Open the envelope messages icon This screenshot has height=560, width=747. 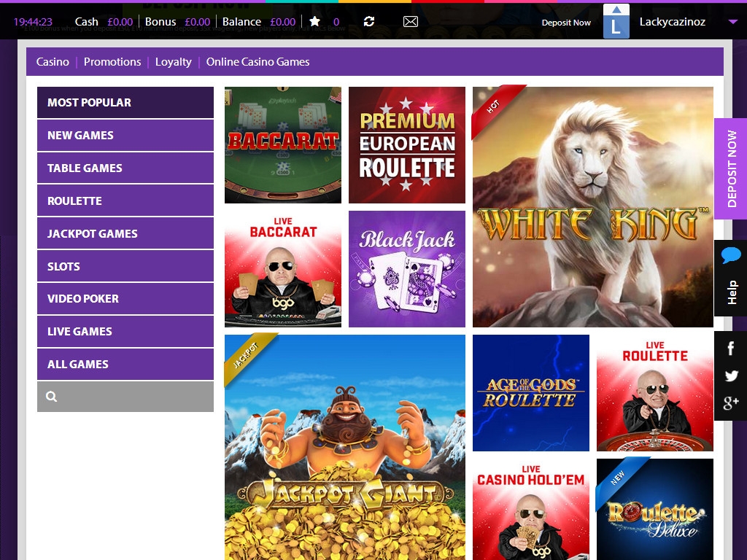[x=411, y=22]
